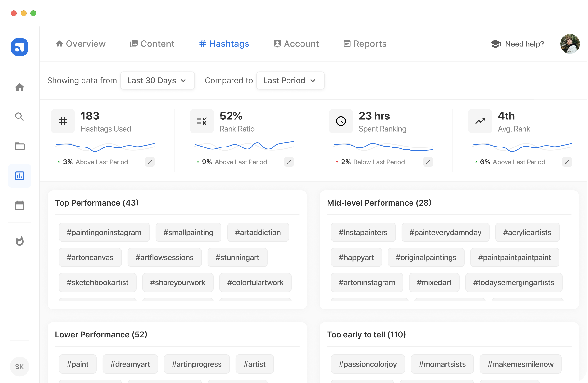Pick the #artinprogress hashtag chip
The height and width of the screenshot is (383, 588).
(x=197, y=364)
